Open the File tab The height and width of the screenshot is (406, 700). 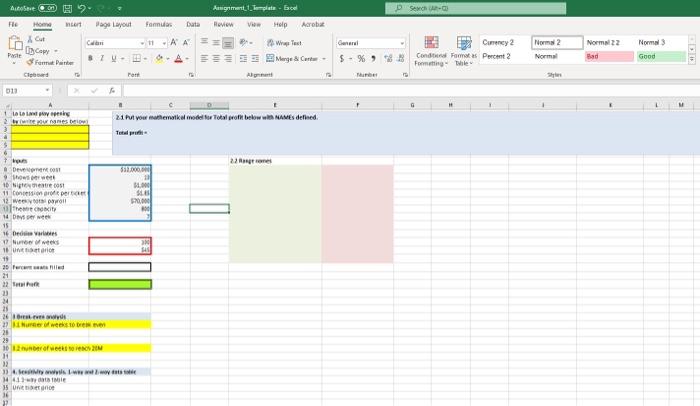(x=13, y=25)
